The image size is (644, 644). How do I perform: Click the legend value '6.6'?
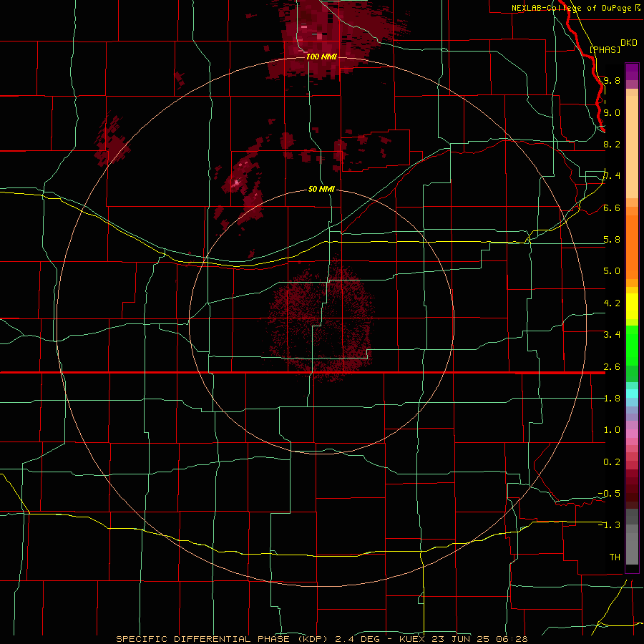[x=612, y=208]
